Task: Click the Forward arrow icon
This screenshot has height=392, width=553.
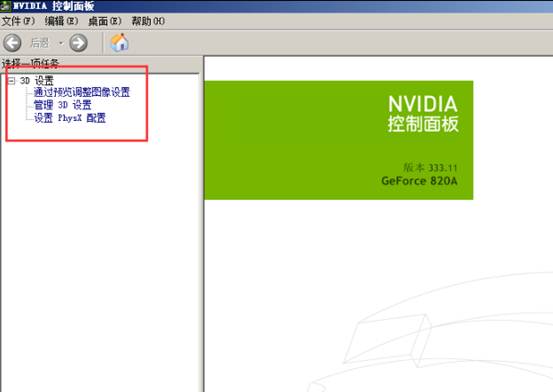Action: tap(78, 43)
